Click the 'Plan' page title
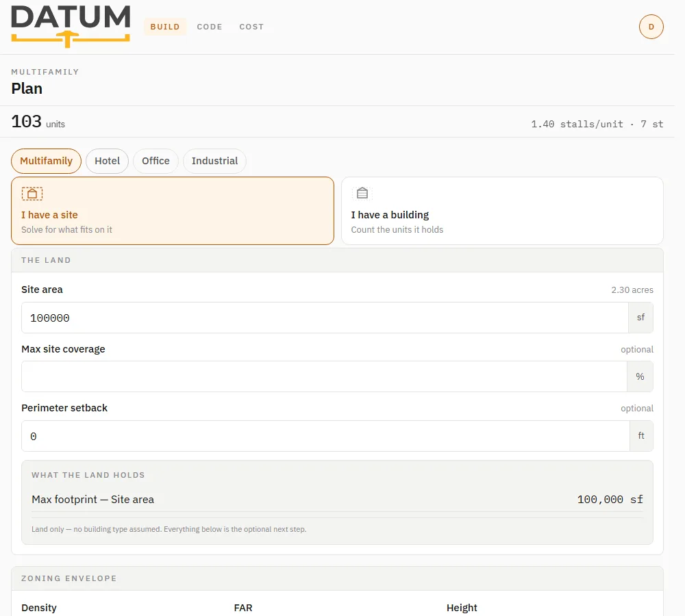685x616 pixels. (27, 88)
